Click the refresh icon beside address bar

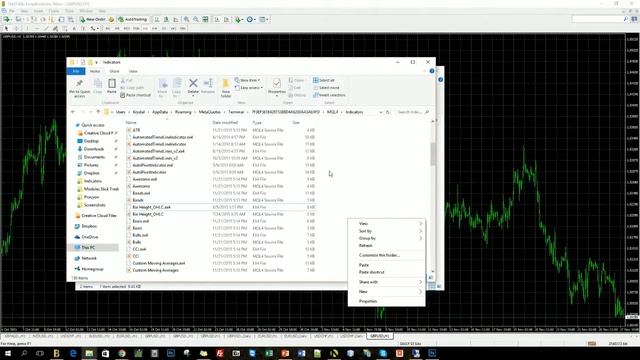click(388, 112)
